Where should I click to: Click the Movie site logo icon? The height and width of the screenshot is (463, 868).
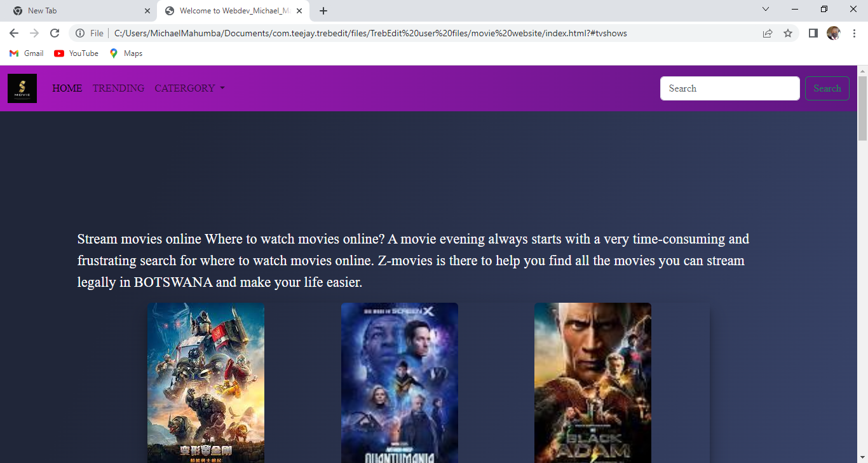click(22, 88)
